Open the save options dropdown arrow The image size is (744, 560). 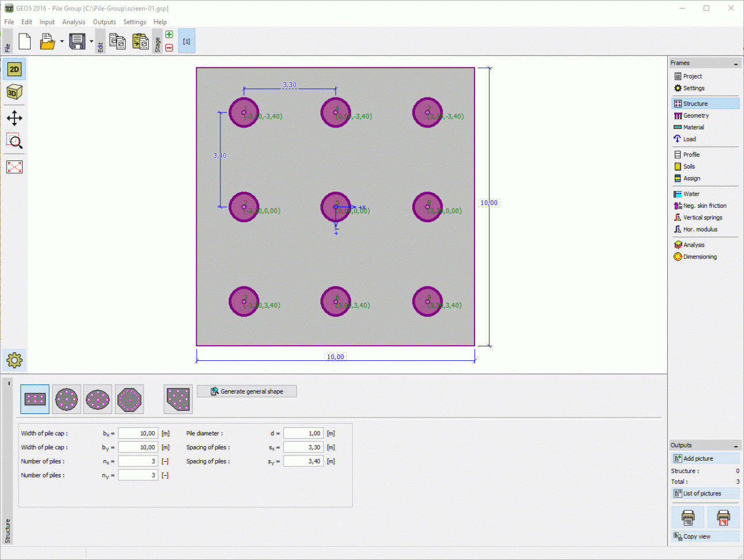[91, 40]
